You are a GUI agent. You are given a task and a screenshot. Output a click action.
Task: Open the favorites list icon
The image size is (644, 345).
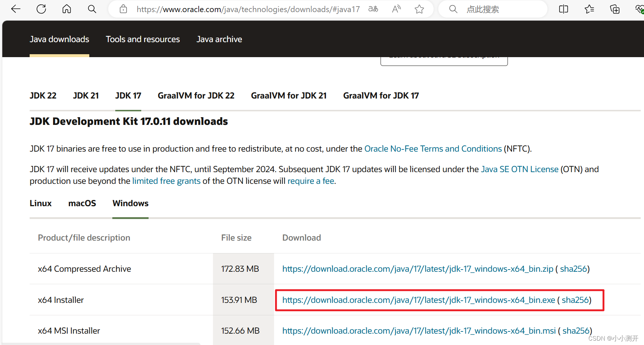coord(589,9)
